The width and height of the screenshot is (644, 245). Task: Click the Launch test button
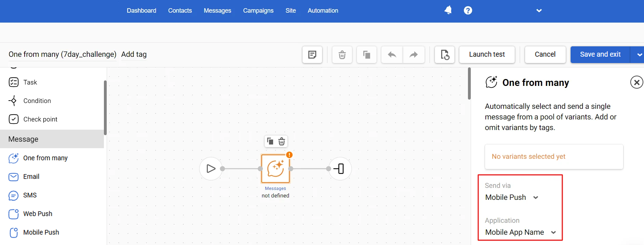click(x=487, y=55)
